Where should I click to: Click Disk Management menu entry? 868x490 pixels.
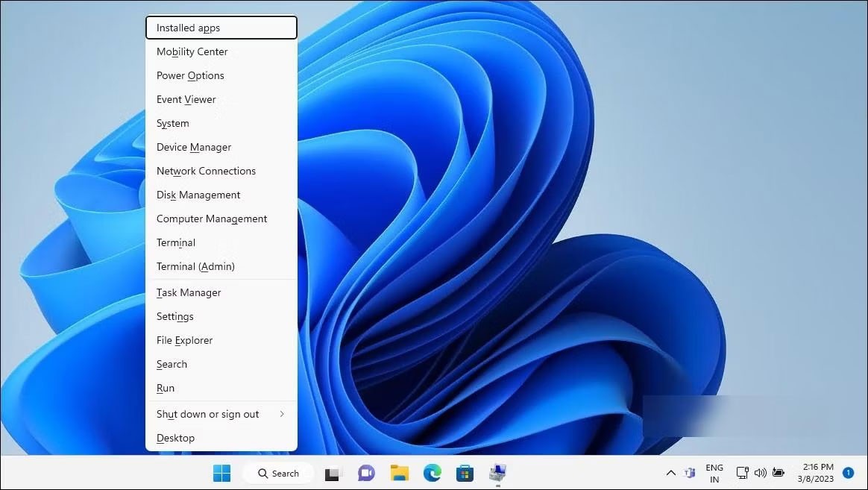(x=198, y=195)
